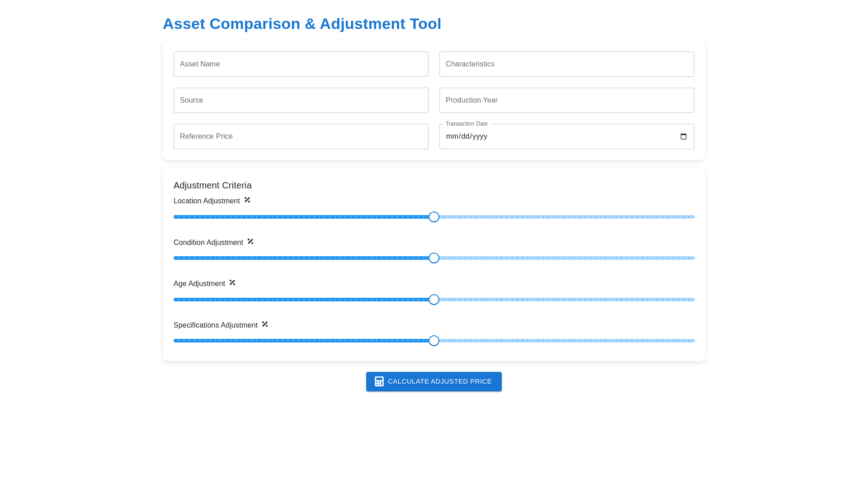Screen dimensions: 868x488
Task: Click the Adjustment Criteria section heading
Action: point(212,185)
